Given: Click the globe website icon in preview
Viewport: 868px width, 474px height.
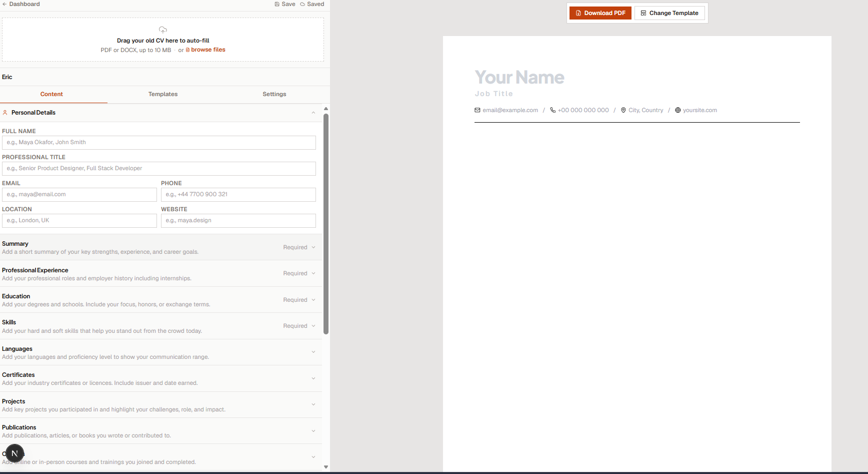Looking at the screenshot, I should point(678,110).
